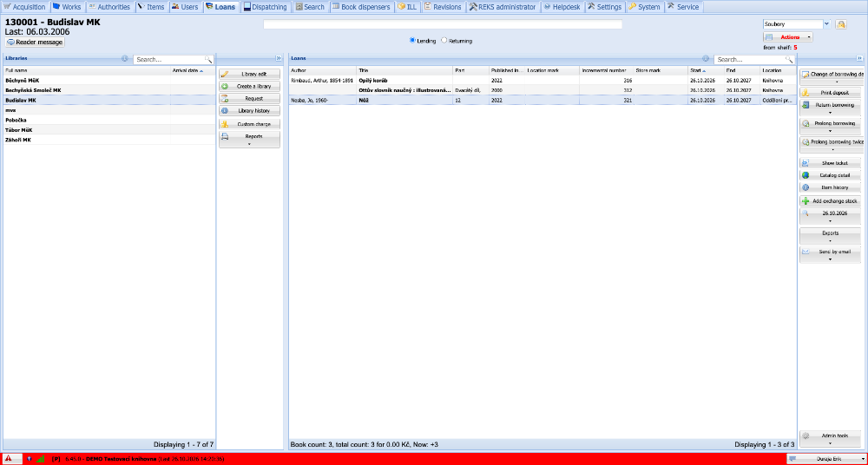Collapse the Loans side panel with double-arrow
The height and width of the screenshot is (465, 868).
[x=859, y=58]
